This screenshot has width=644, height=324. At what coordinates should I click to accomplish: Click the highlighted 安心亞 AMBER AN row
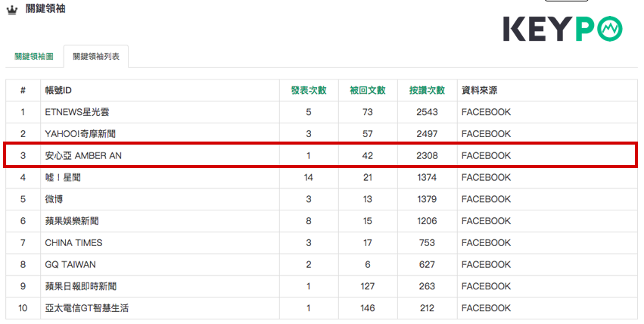pos(321,155)
